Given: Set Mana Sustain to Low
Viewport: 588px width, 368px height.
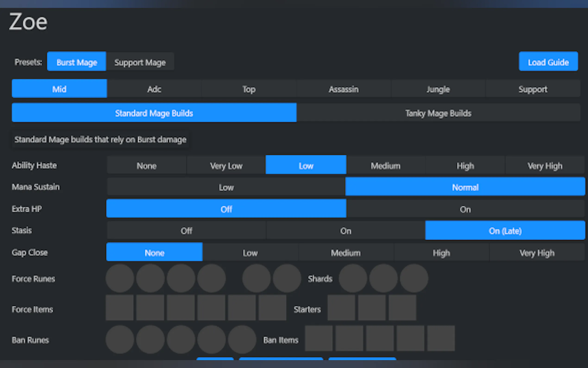Looking at the screenshot, I should coord(226,187).
